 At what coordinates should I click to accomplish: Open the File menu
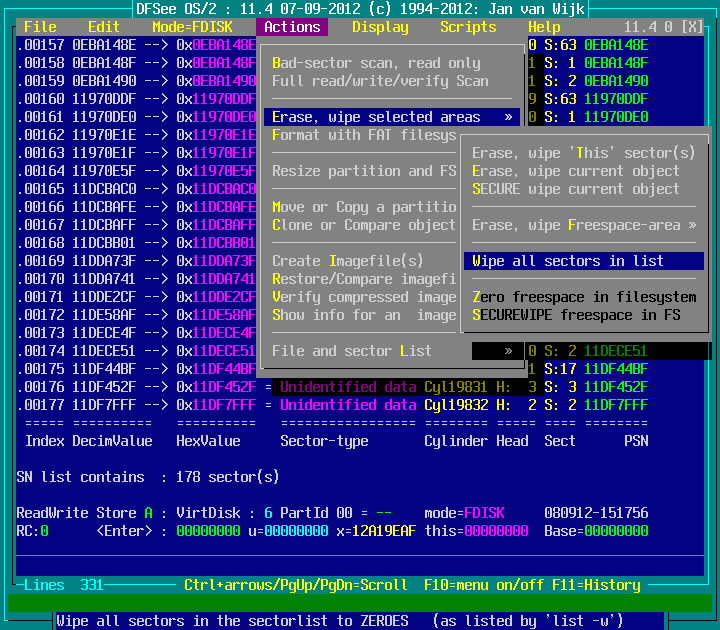pyautogui.click(x=40, y=27)
